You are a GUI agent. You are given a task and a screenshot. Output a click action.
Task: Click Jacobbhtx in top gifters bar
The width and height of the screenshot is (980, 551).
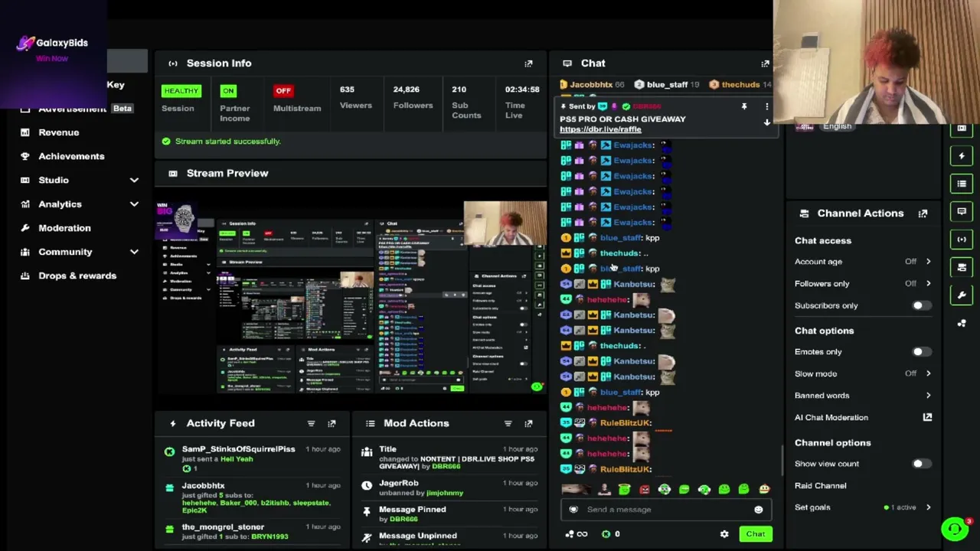pos(590,85)
